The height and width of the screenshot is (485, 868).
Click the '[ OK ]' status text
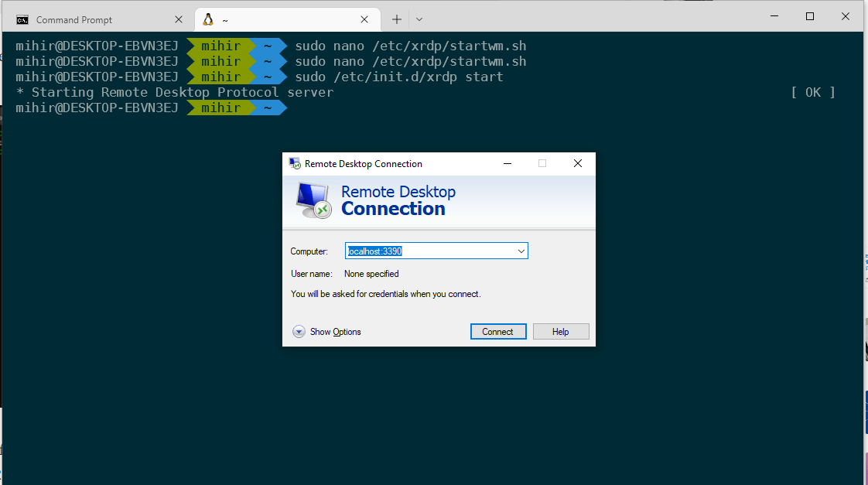tap(812, 92)
